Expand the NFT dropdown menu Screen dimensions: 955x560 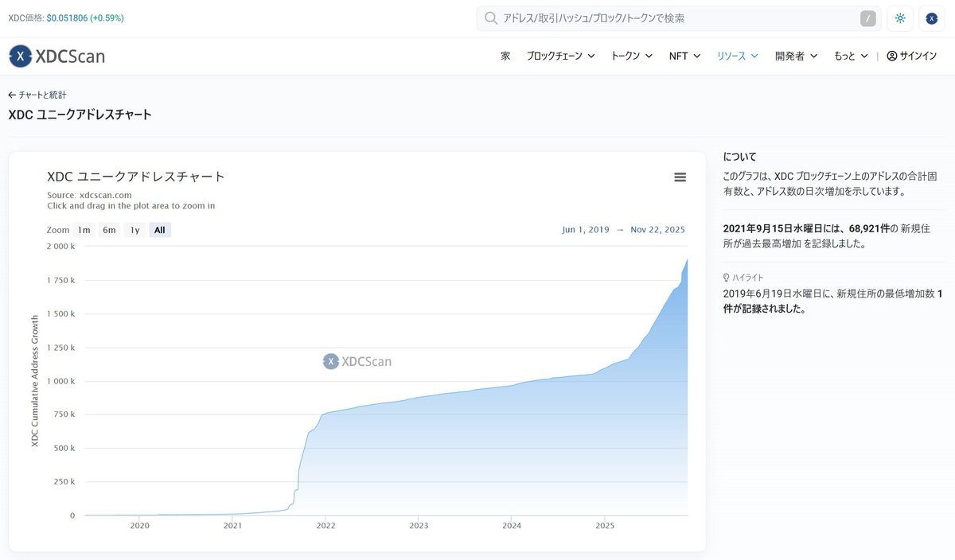click(684, 56)
